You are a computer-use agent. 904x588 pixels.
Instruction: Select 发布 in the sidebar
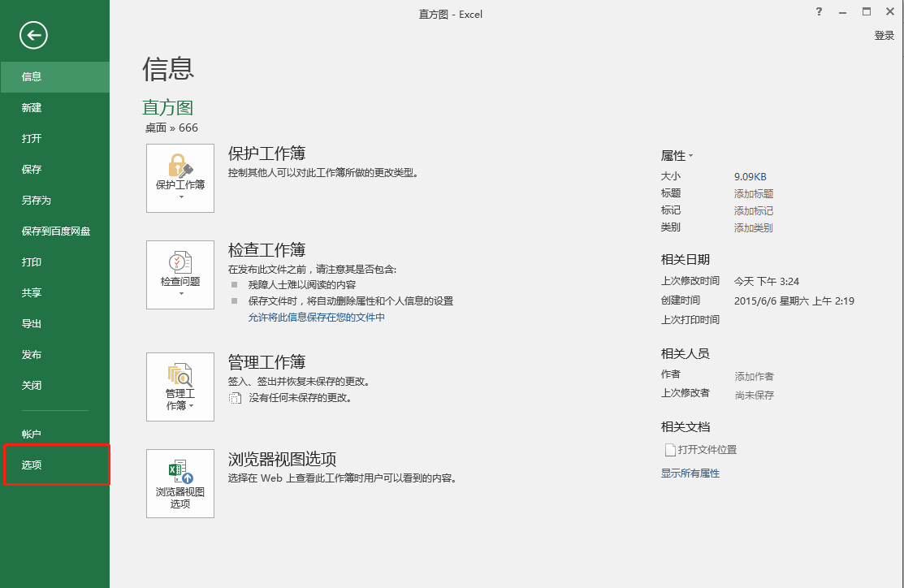point(54,355)
